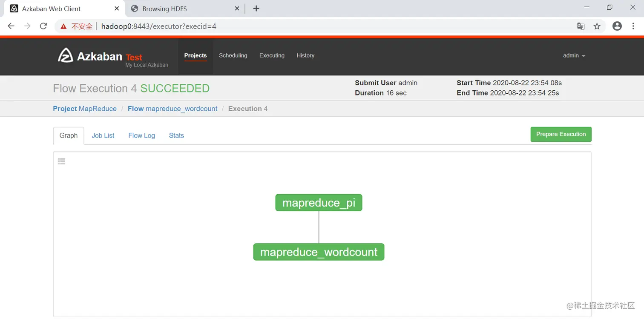Image resolution: width=644 pixels, height=319 pixels.
Task: Select the mapreduce_pi graph node
Action: tap(319, 203)
